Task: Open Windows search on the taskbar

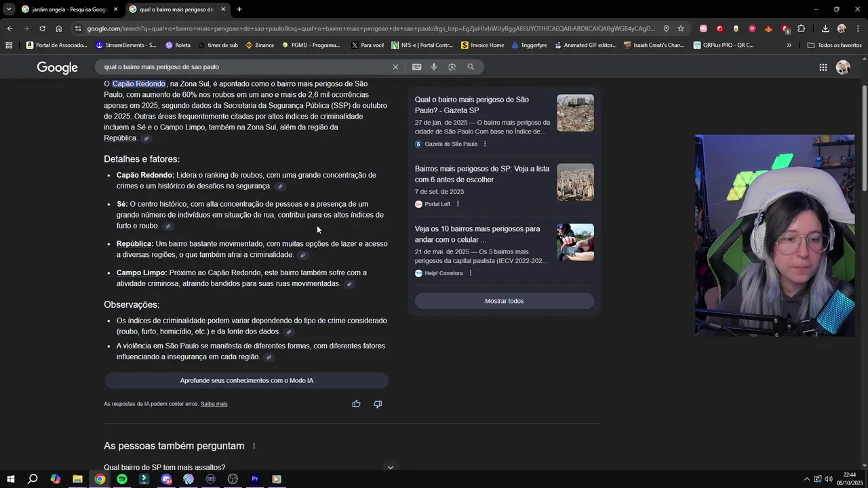Action: coord(33,479)
